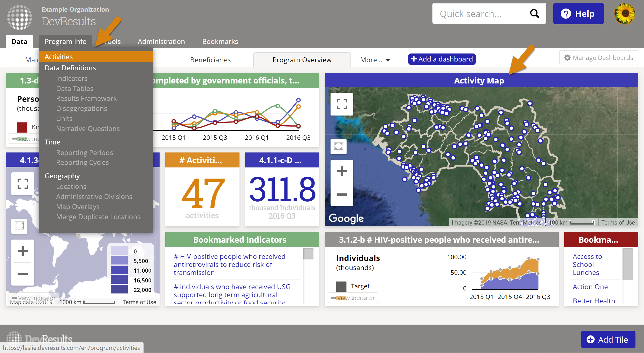Open Disaggregations menu entry

[81, 108]
